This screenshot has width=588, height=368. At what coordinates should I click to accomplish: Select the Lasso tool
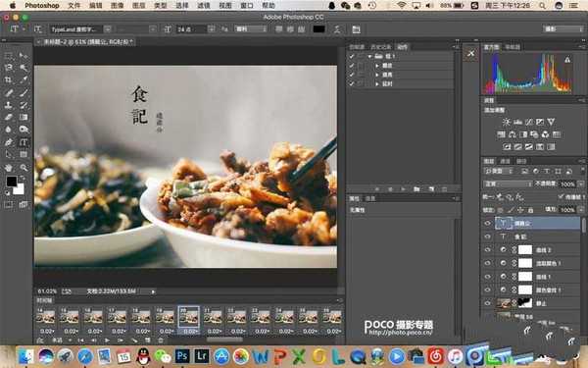click(x=8, y=68)
